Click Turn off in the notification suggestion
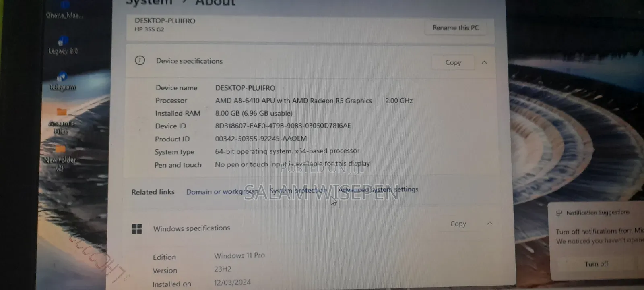 click(x=597, y=264)
